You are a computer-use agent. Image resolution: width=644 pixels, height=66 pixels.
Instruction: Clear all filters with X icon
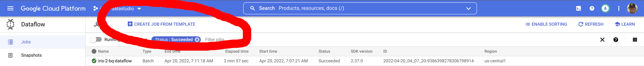[602, 40]
